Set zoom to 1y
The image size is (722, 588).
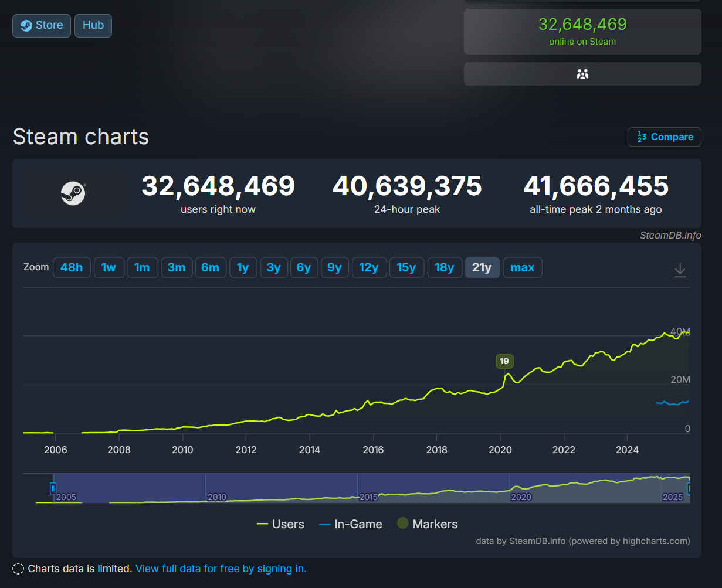(243, 267)
